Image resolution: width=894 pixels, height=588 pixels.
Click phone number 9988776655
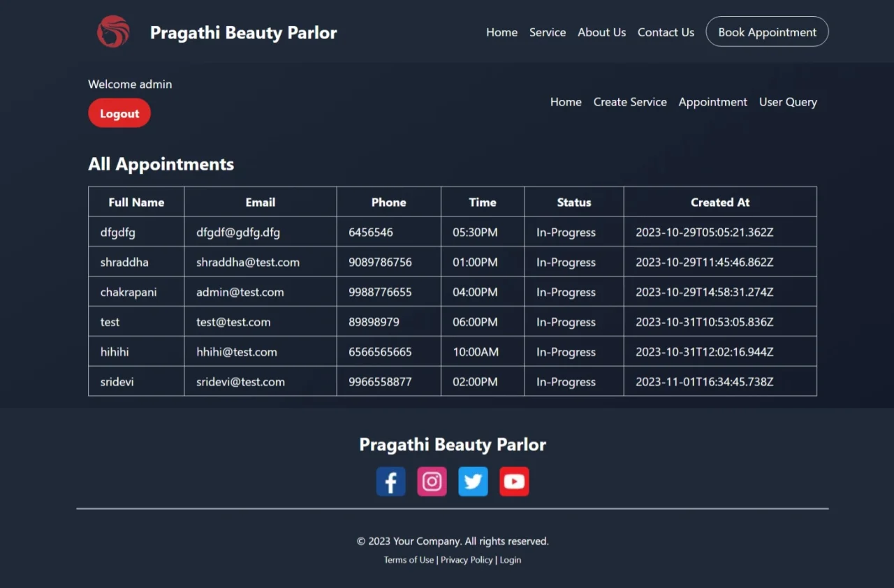380,293
